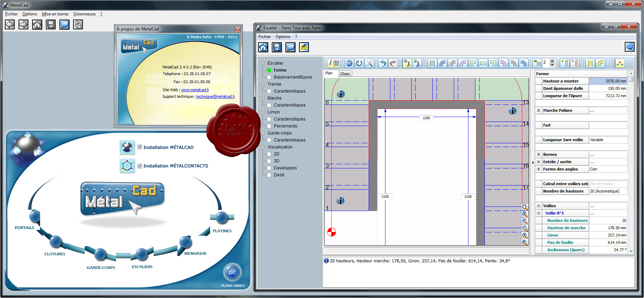Screen dimensions: 644x298
Task: Open the 20 (Automatique) hauteurs dropdown
Action: [608, 191]
